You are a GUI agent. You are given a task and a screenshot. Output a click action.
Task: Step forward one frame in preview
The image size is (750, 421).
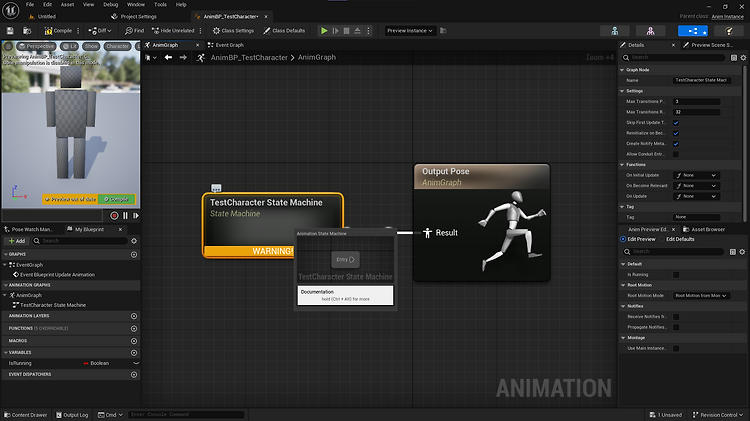[x=136, y=216]
